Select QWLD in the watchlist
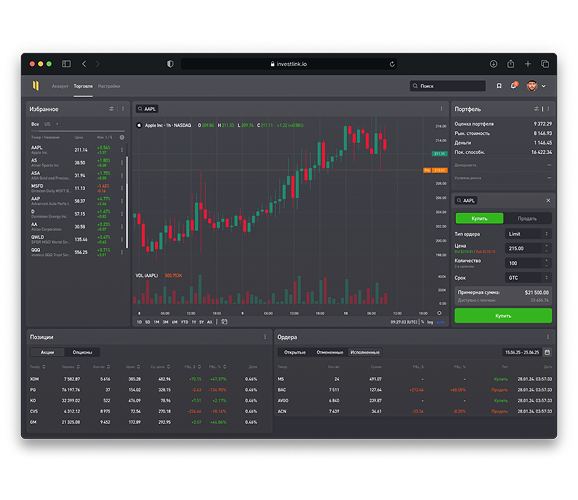 (76, 239)
